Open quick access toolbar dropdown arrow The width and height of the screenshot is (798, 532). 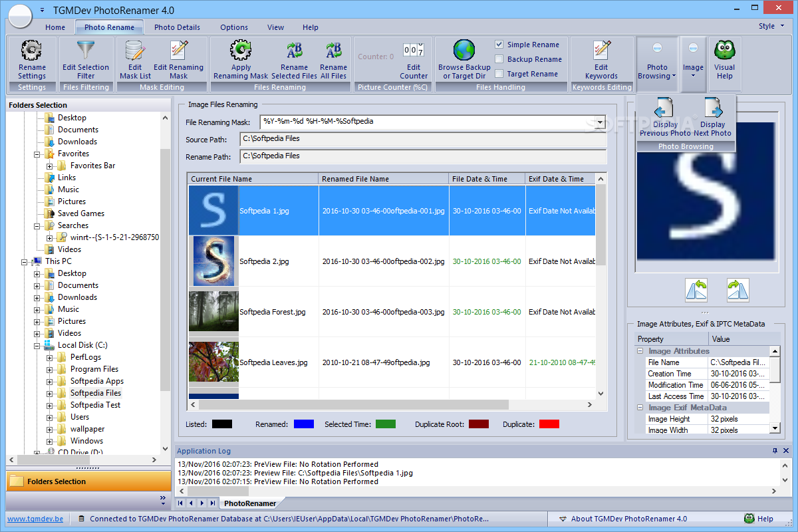click(x=43, y=11)
